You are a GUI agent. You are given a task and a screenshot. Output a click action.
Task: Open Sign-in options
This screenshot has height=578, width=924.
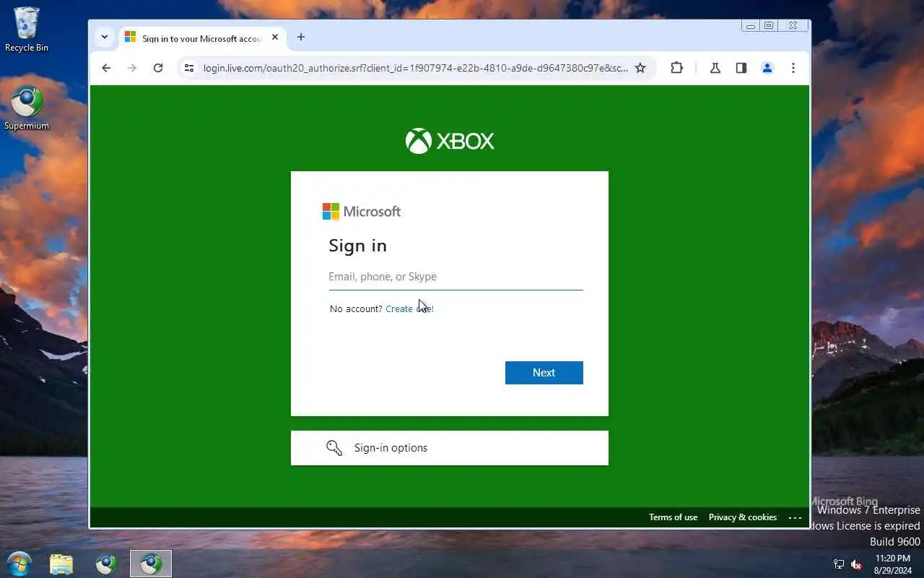[x=450, y=448]
